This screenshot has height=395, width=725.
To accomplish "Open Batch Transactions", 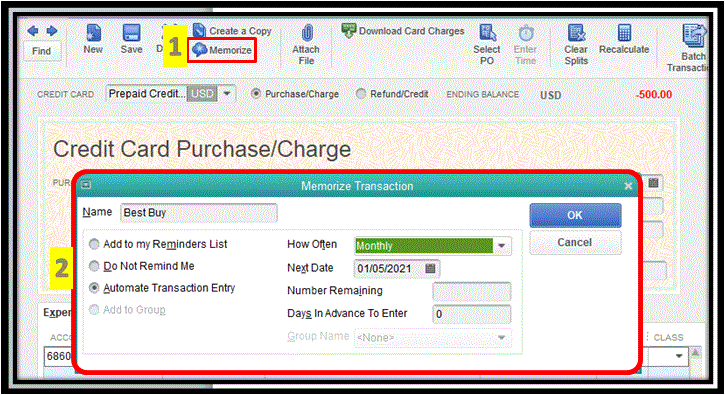I will pos(688,49).
